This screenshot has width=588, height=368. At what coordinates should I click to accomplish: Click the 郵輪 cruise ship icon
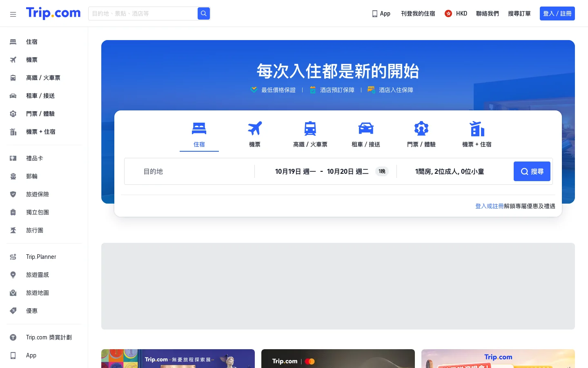[13, 176]
